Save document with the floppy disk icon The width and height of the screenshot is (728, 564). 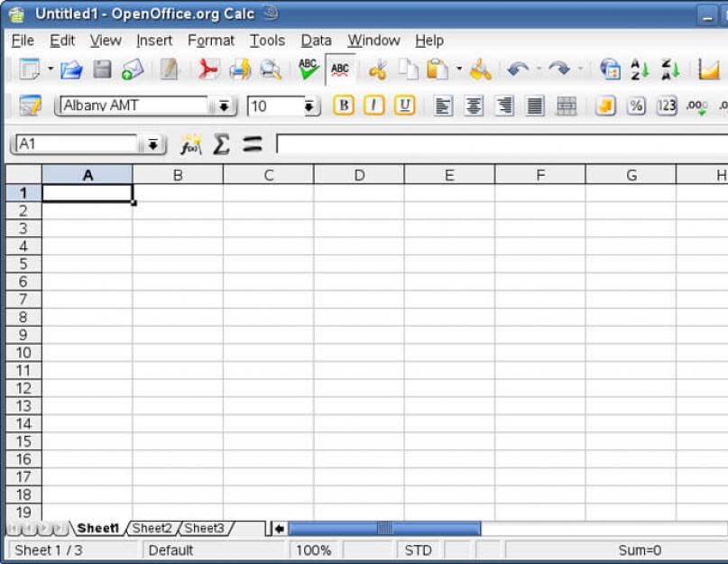click(x=102, y=69)
